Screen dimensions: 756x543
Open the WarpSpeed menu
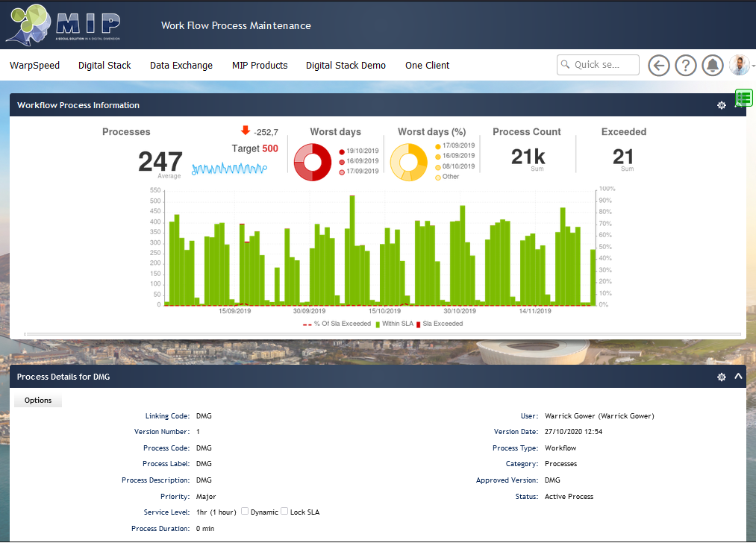34,66
